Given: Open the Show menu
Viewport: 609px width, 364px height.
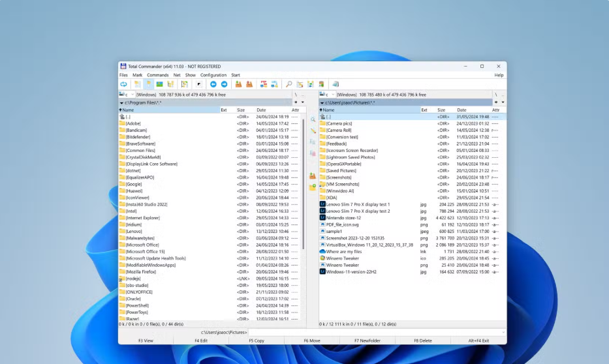Looking at the screenshot, I should click(191, 75).
